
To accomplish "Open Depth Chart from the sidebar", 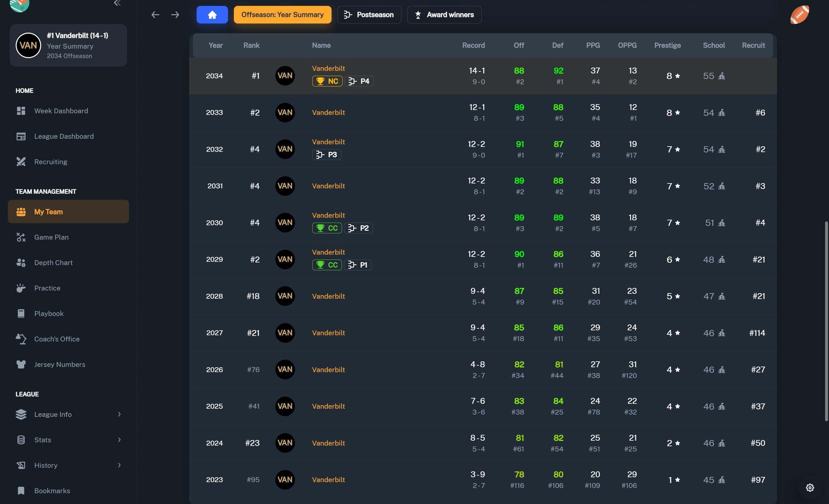I will (53, 262).
